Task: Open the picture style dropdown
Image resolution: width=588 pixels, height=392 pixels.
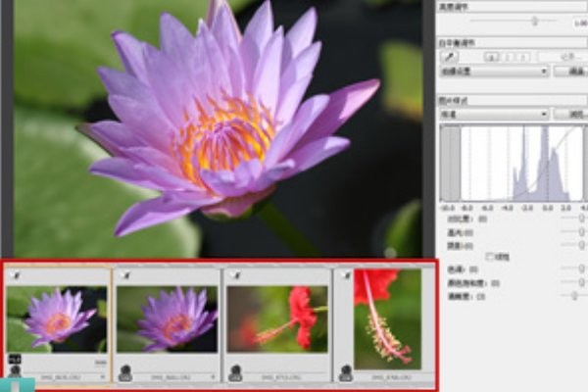Action: pyautogui.click(x=493, y=114)
